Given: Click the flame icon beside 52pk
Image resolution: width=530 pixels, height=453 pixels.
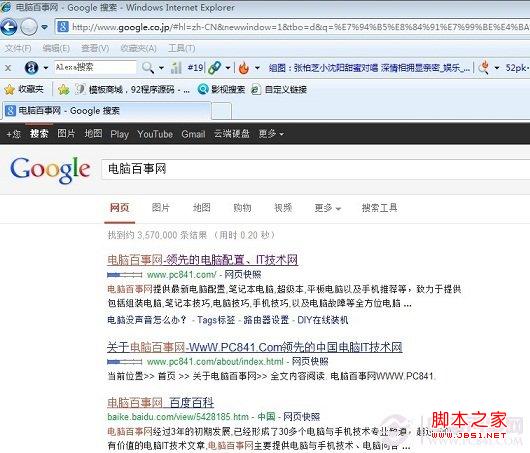Looking at the screenshot, I should [x=484, y=67].
